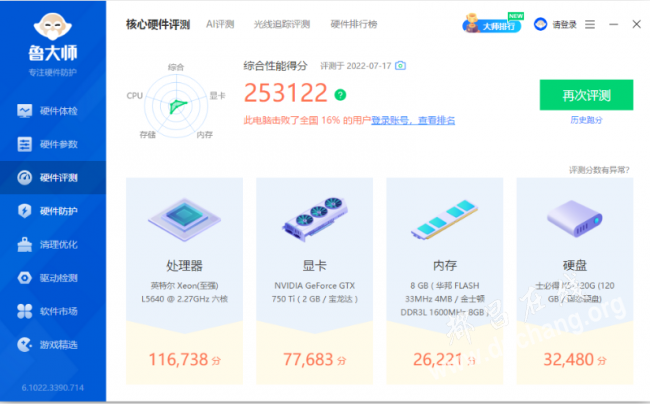Viewport: 650px width, 404px height.
Task: Click the hard disk icon
Action: (575, 218)
